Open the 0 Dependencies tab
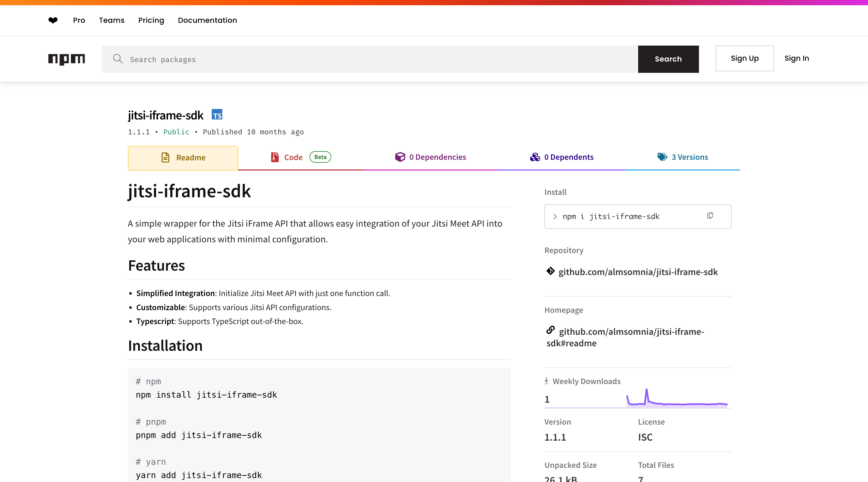 click(x=430, y=157)
